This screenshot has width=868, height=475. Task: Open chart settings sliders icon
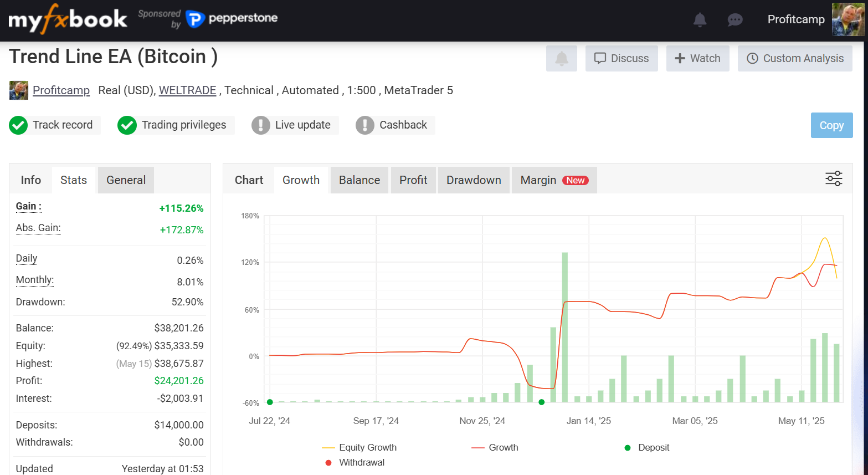(833, 178)
